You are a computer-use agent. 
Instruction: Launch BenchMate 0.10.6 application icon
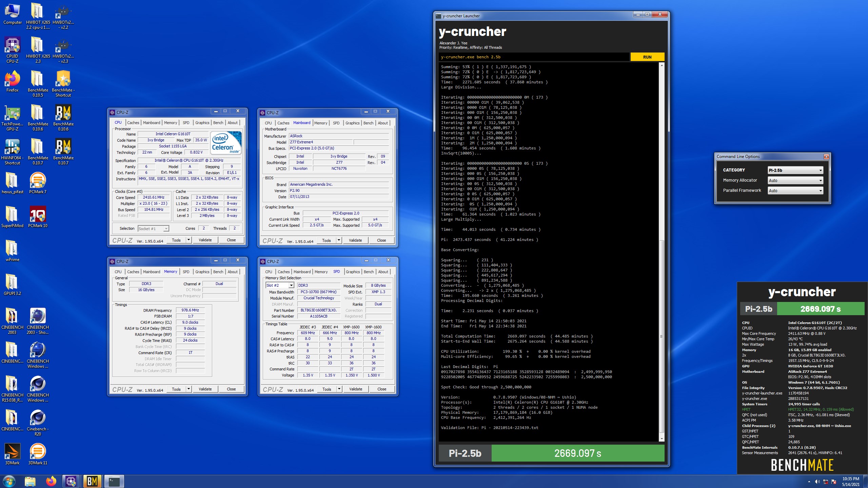click(63, 118)
